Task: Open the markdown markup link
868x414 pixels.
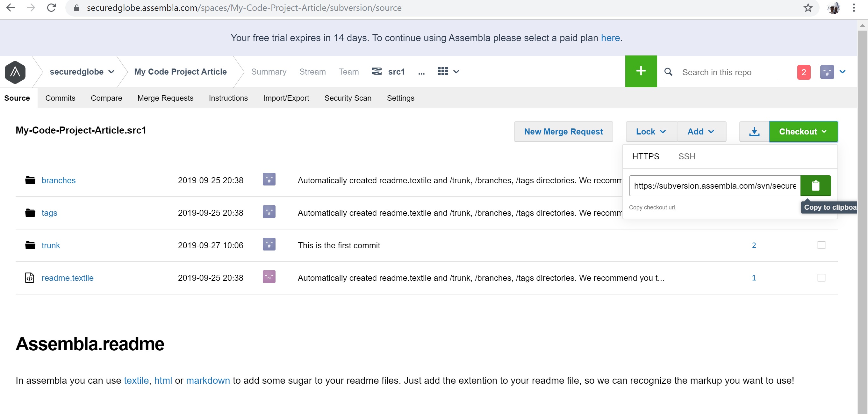Action: point(208,380)
